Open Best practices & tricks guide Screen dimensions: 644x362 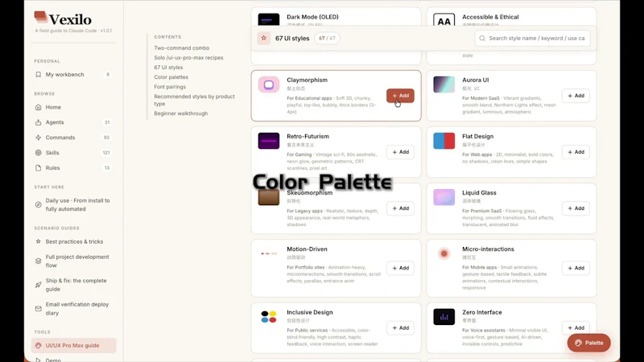(73, 242)
